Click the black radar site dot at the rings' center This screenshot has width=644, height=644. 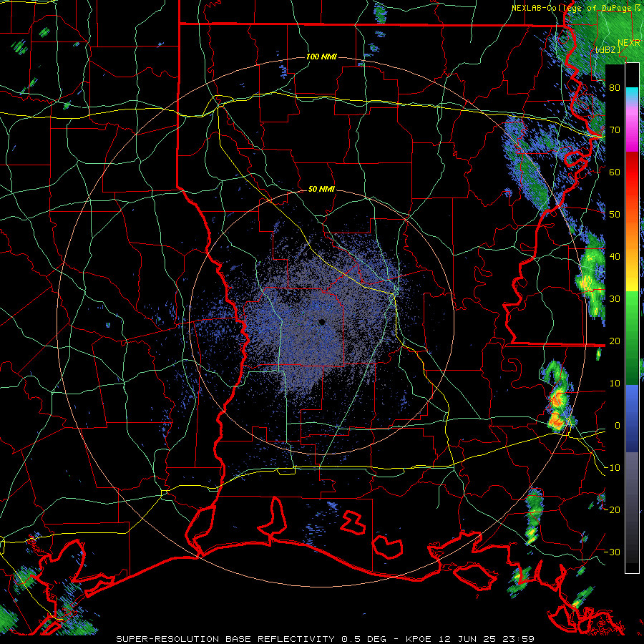click(x=322, y=322)
